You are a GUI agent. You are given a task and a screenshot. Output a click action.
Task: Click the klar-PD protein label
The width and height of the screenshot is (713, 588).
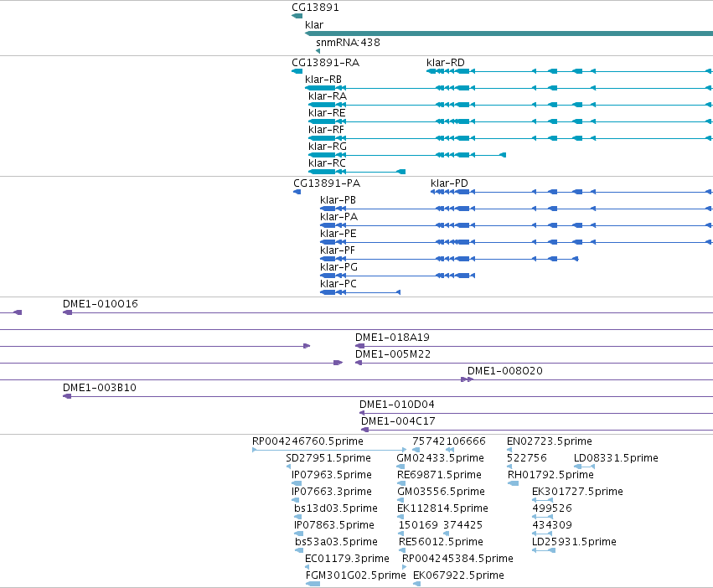click(449, 183)
